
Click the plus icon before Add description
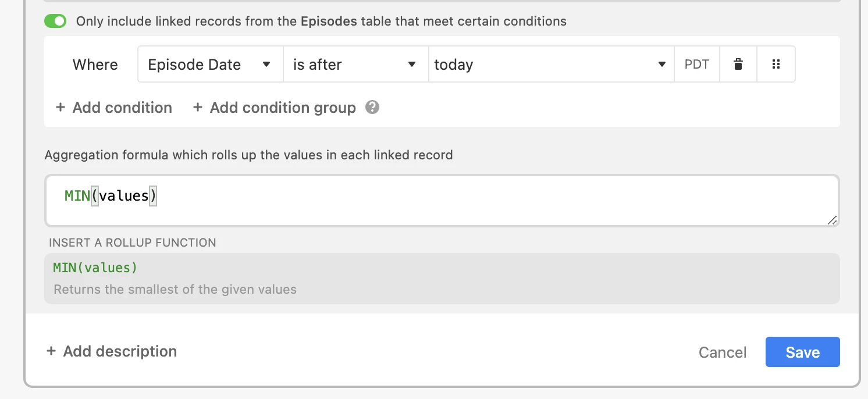click(x=51, y=351)
